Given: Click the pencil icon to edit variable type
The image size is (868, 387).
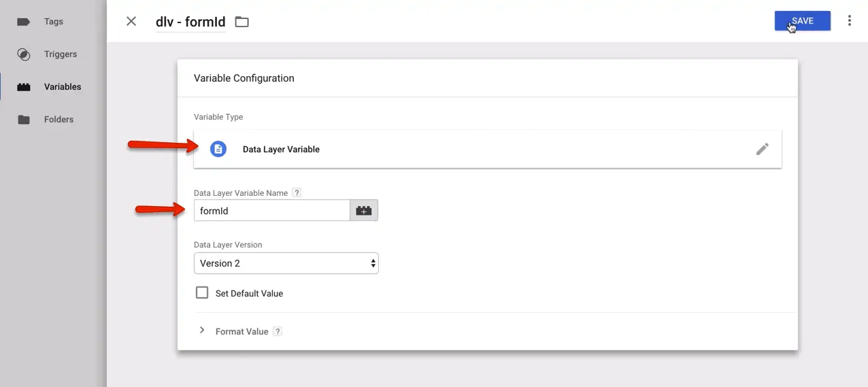Looking at the screenshot, I should [x=763, y=149].
